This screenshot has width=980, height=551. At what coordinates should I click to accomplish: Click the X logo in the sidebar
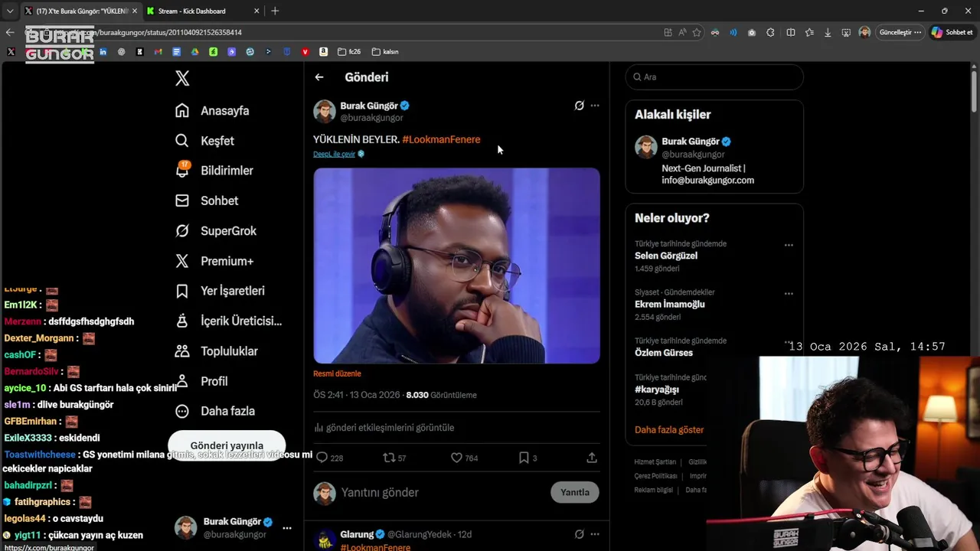(182, 78)
